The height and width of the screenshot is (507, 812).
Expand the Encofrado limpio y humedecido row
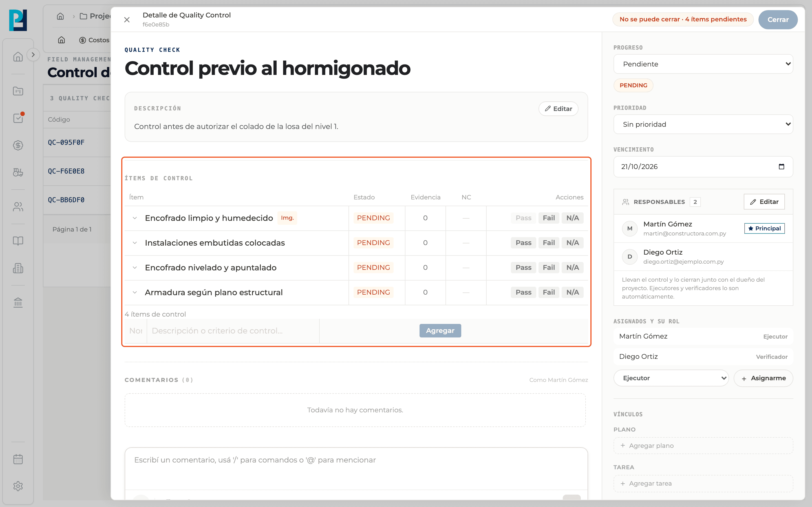point(134,218)
